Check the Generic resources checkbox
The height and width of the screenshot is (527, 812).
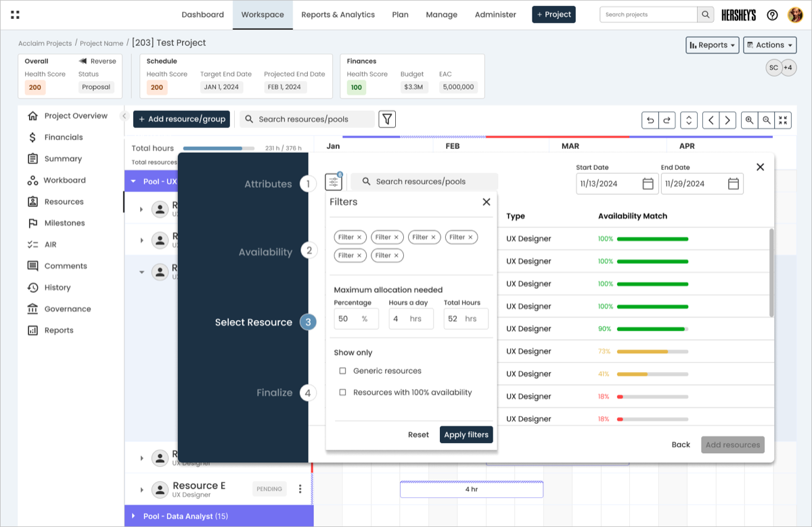[342, 371]
